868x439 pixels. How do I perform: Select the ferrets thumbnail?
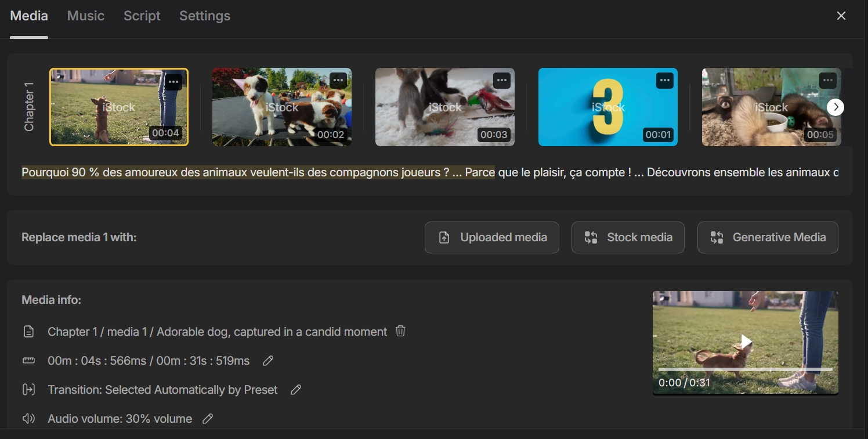pyautogui.click(x=772, y=107)
